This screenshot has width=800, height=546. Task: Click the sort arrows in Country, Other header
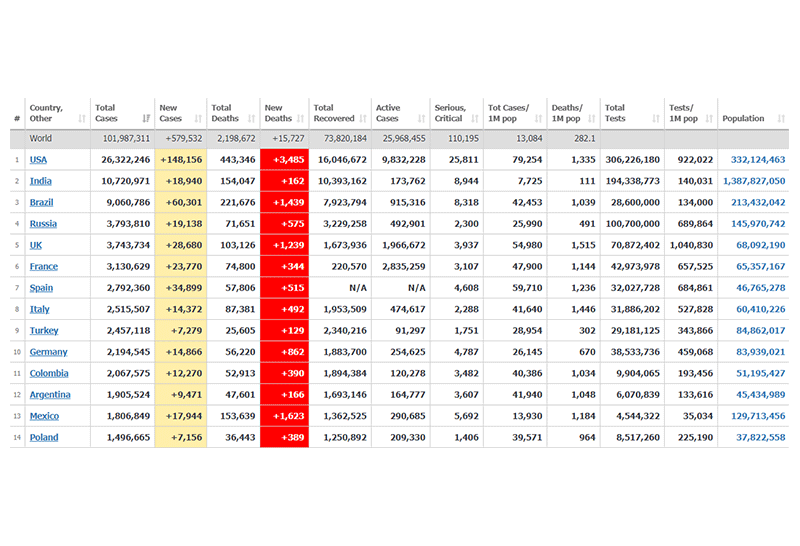coord(81,119)
